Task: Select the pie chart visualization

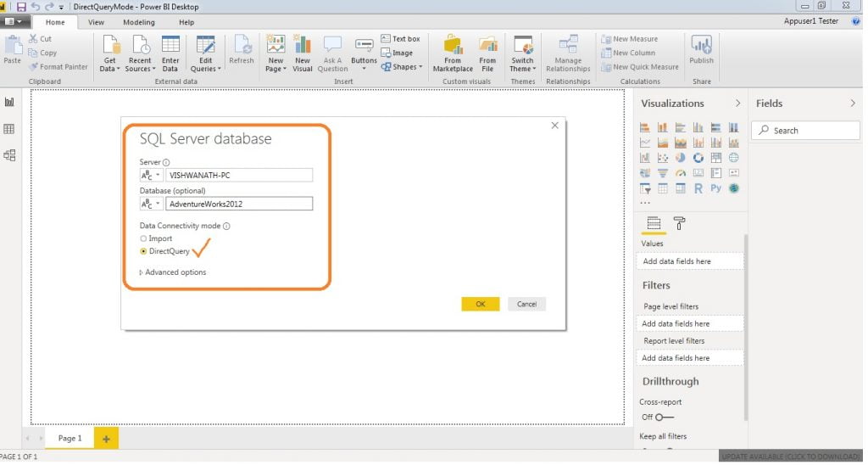Action: click(x=681, y=158)
